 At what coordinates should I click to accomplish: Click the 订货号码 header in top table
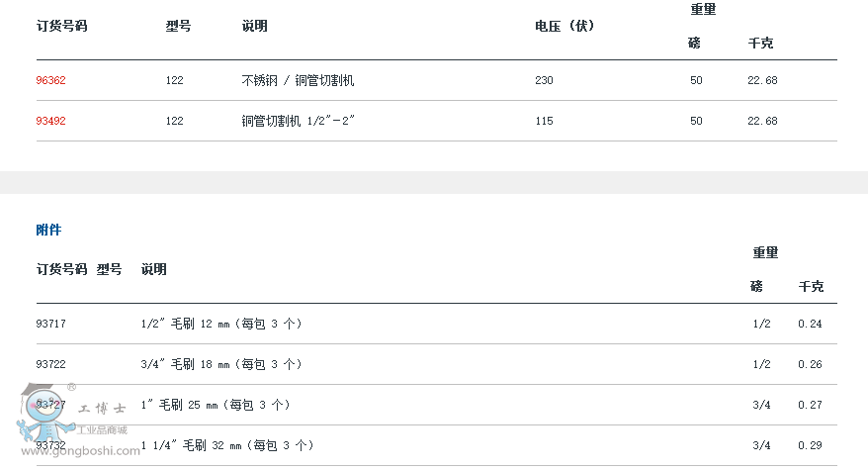62,26
